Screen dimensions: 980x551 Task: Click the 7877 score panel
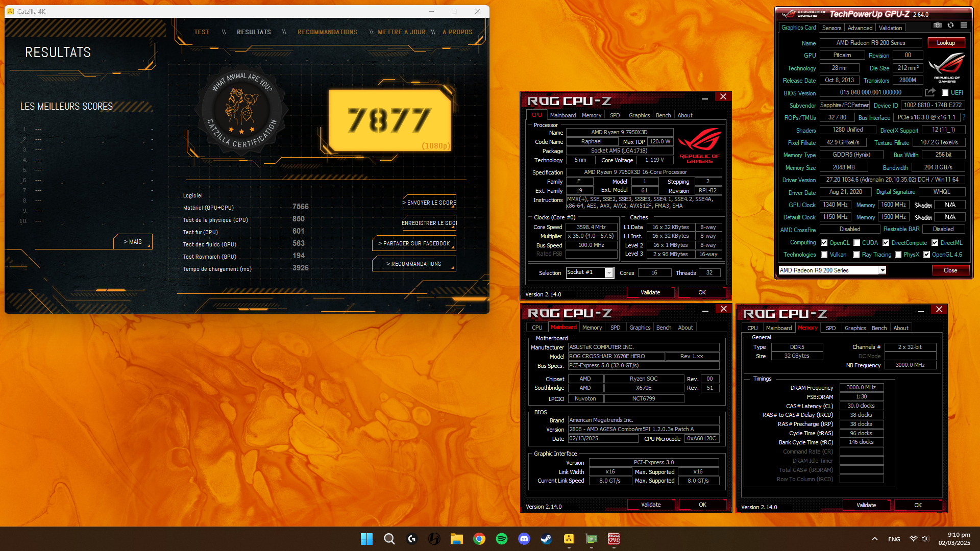click(x=390, y=120)
